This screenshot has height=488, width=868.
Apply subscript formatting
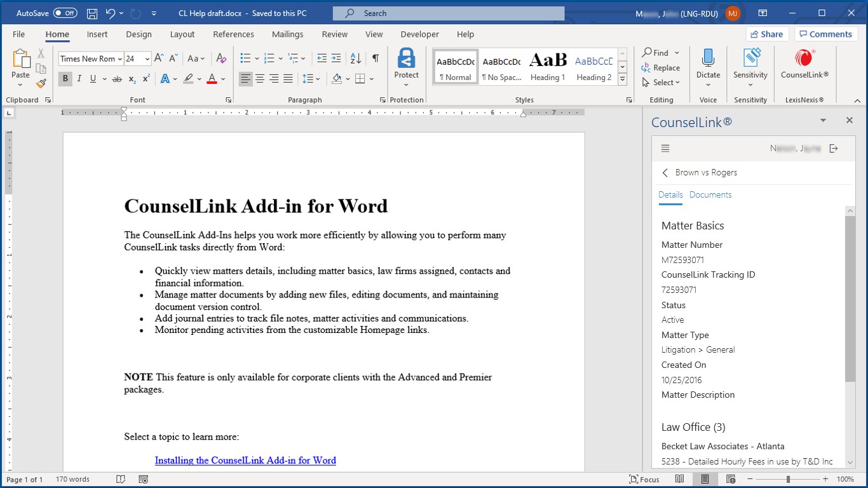click(132, 79)
